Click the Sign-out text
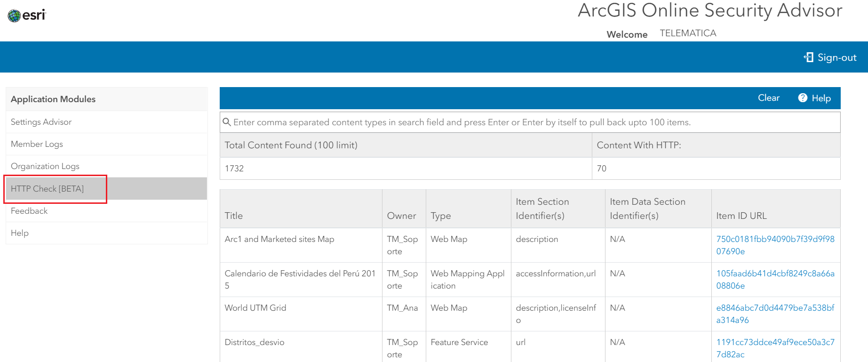 coord(837,57)
